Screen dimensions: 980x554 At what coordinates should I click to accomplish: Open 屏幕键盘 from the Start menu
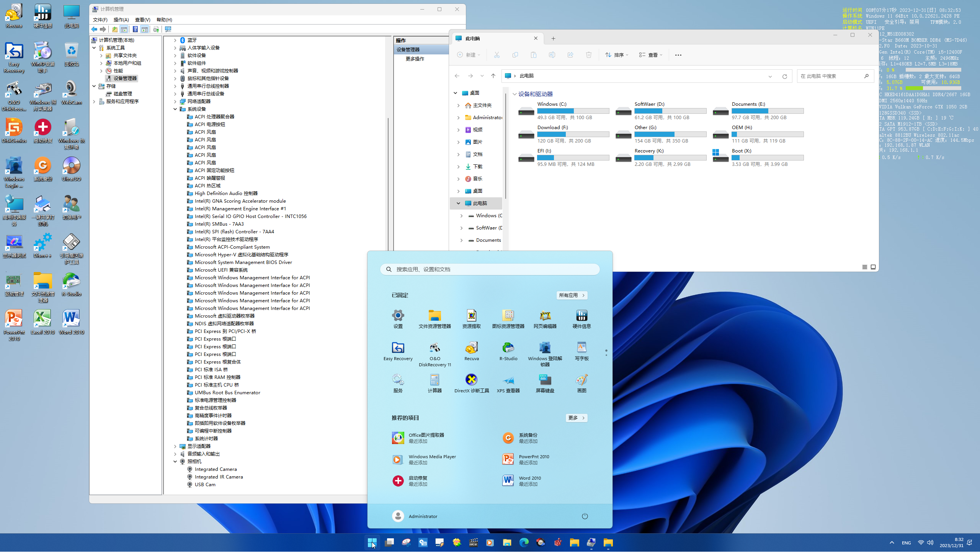coord(545,383)
